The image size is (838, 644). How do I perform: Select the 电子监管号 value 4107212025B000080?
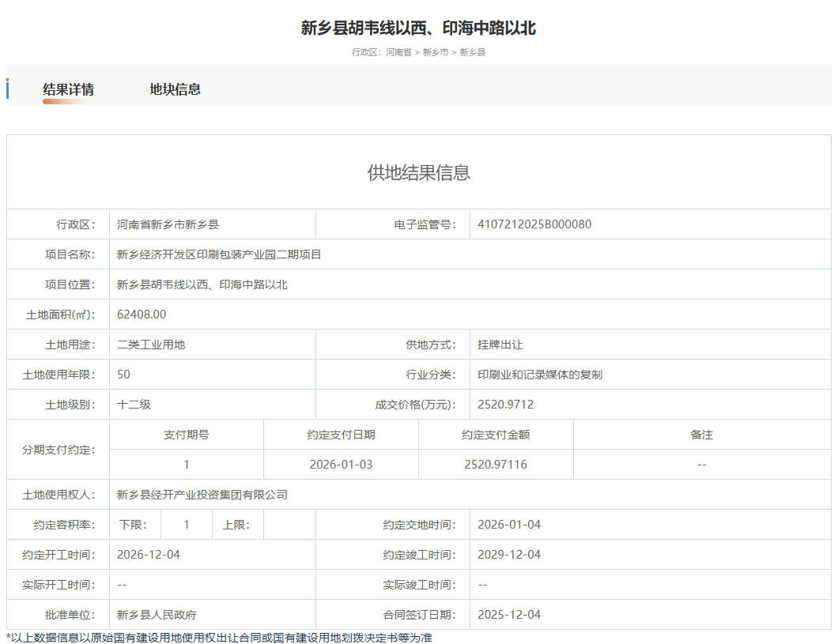534,224
